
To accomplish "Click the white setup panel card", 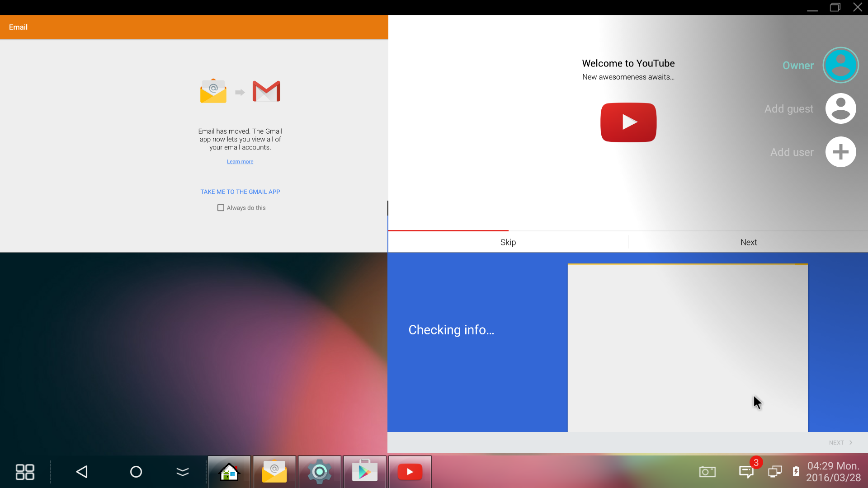I will (x=688, y=348).
